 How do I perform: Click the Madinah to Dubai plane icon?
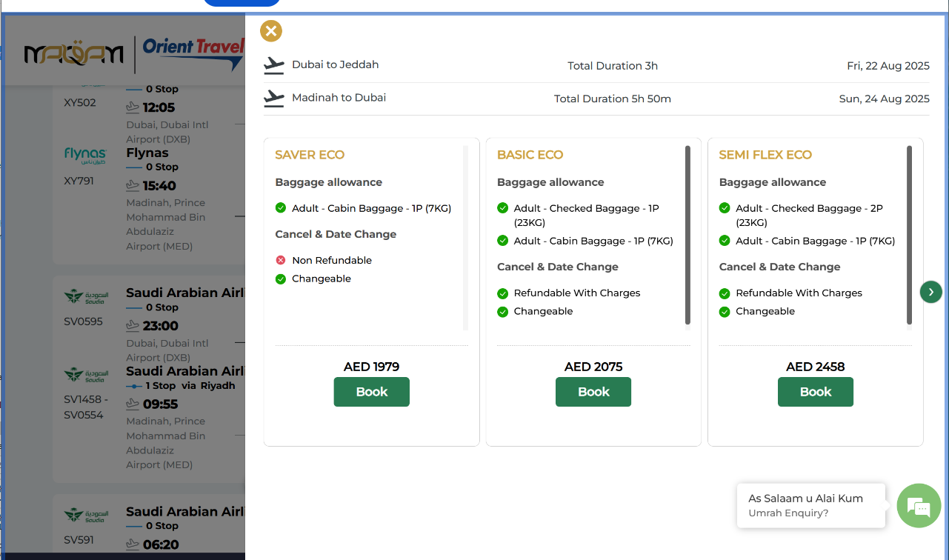pos(274,98)
